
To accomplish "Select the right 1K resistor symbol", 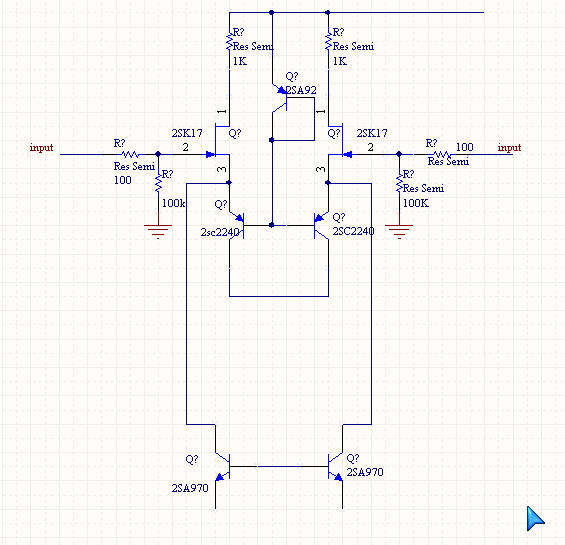I will point(328,42).
